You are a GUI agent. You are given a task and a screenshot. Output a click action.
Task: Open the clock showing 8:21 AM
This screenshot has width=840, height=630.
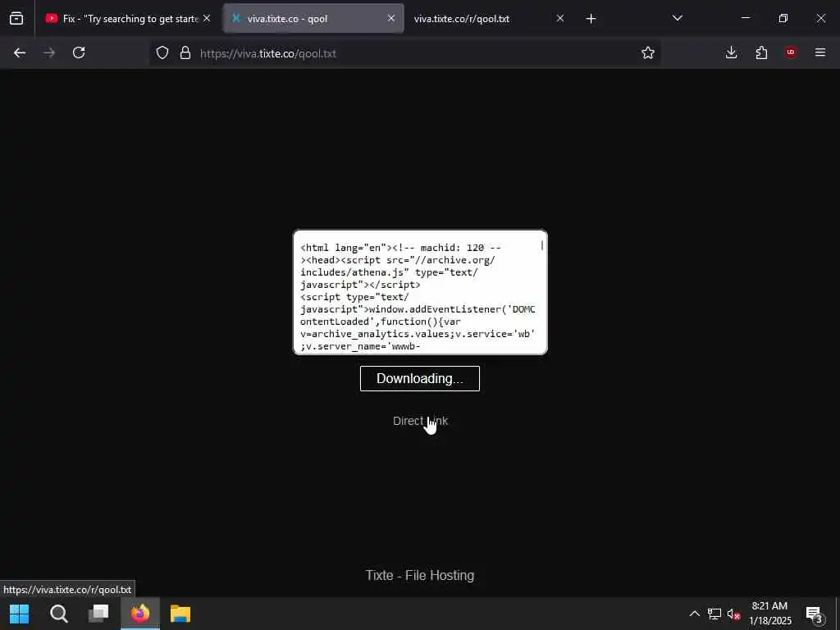coord(769,614)
